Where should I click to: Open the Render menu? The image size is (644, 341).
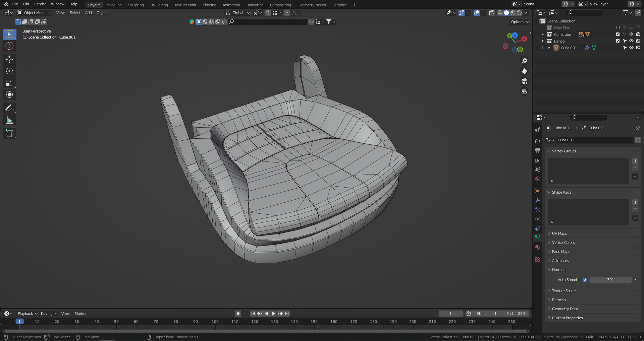click(x=40, y=4)
